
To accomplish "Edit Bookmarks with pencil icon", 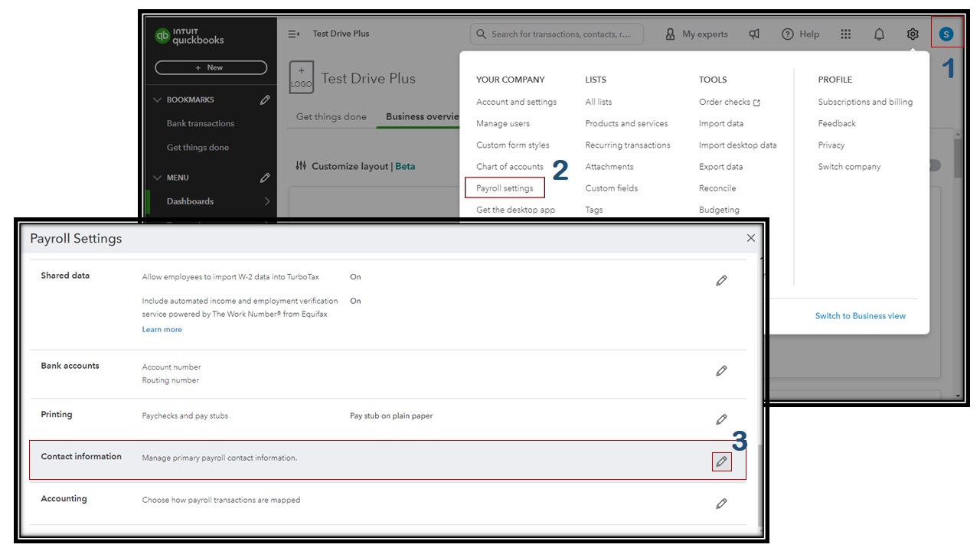I will coord(265,99).
